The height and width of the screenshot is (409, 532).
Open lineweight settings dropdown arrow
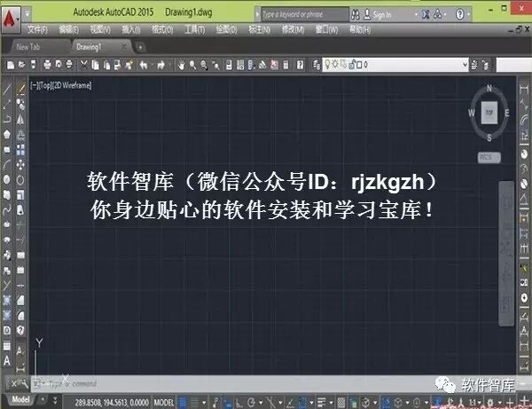pyautogui.click(x=331, y=403)
